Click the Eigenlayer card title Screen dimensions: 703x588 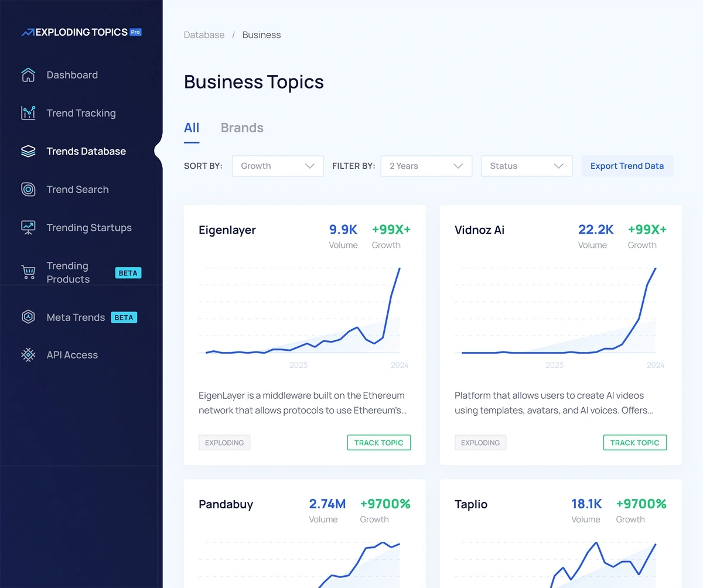coord(227,230)
